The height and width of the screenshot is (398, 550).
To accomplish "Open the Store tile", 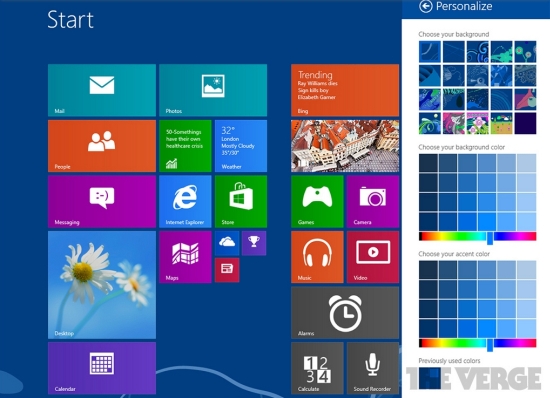I will pos(241,202).
